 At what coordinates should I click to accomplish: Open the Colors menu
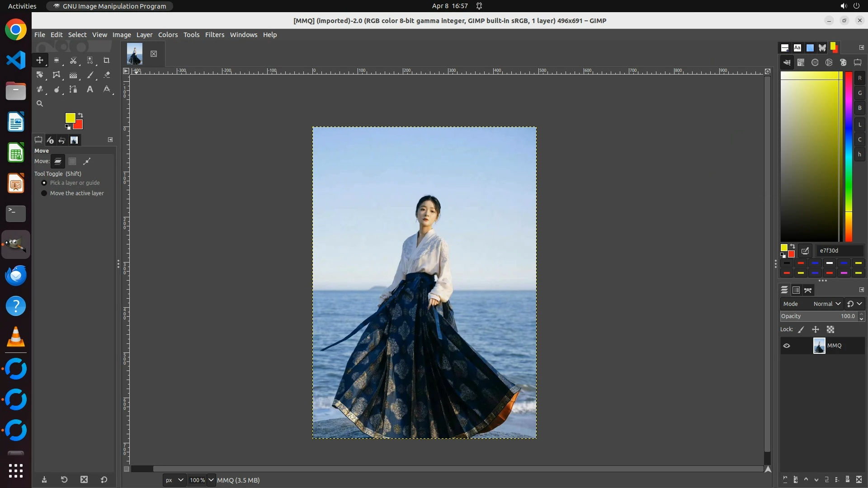[x=168, y=35]
